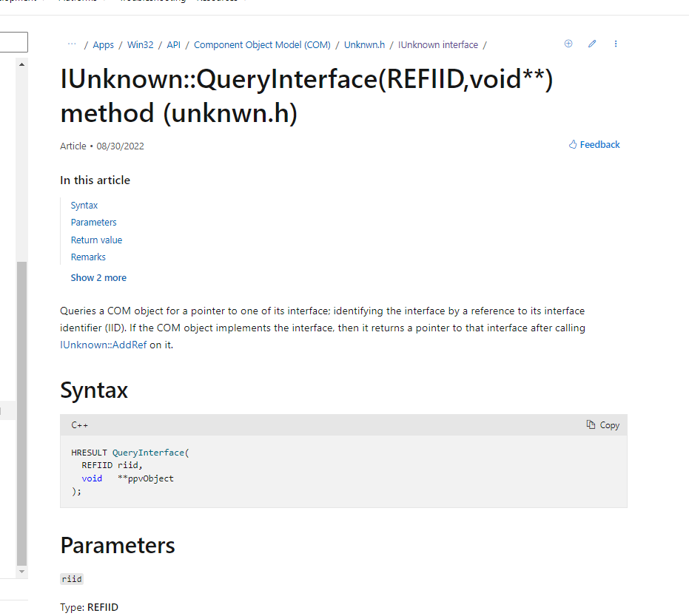
Task: Expand the breadcrumb ellipsis
Action: point(72,44)
